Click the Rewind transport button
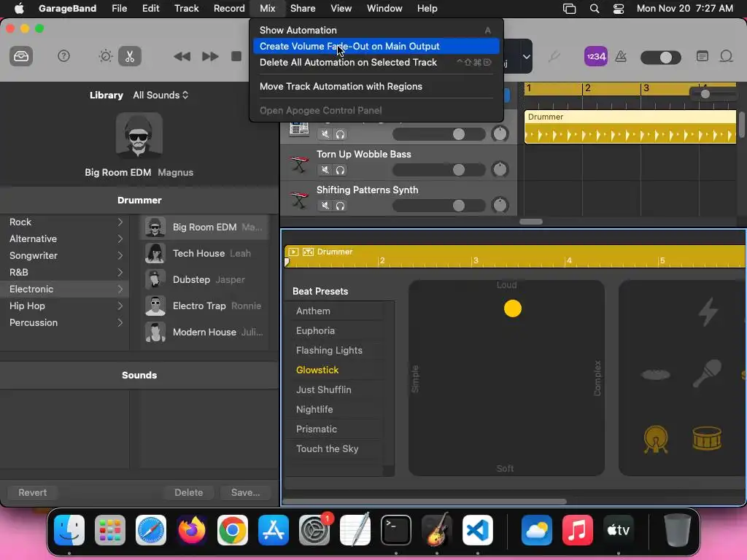Screen dimensions: 747x560 pyautogui.click(x=182, y=57)
